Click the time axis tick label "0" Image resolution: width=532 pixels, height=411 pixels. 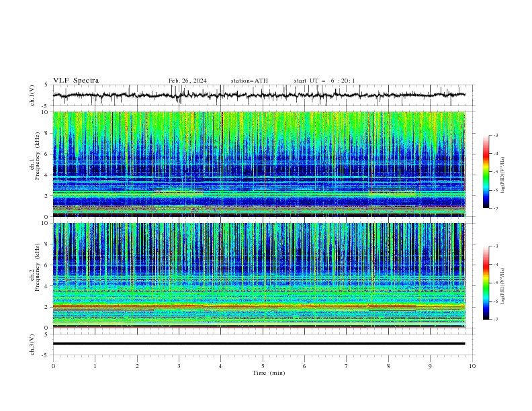click(x=53, y=366)
